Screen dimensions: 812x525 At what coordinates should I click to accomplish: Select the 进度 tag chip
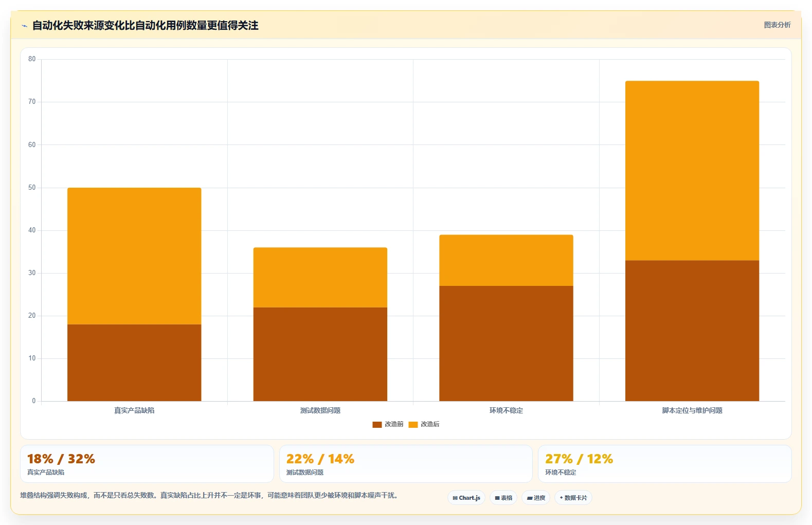pyautogui.click(x=536, y=498)
